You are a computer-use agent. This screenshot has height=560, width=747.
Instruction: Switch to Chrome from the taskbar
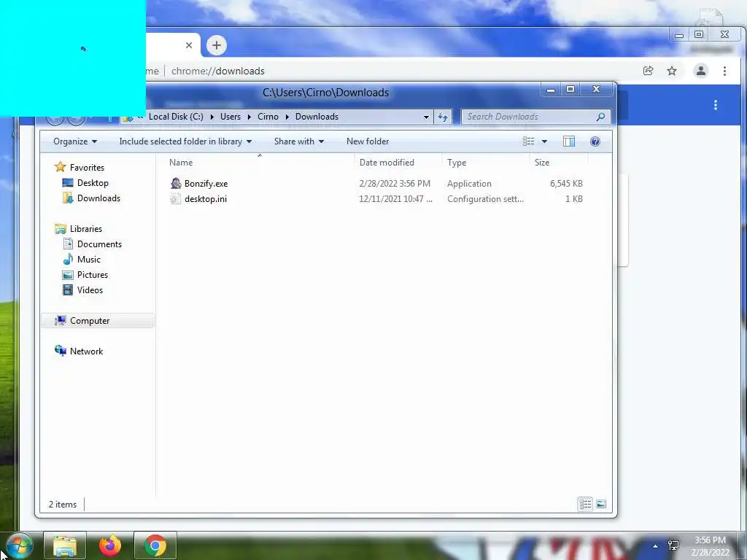[x=155, y=545]
